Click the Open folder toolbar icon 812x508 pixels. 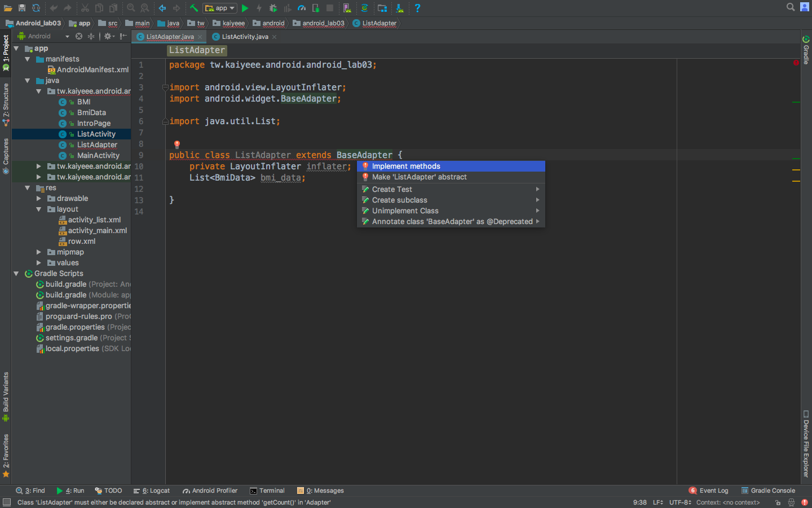point(8,8)
